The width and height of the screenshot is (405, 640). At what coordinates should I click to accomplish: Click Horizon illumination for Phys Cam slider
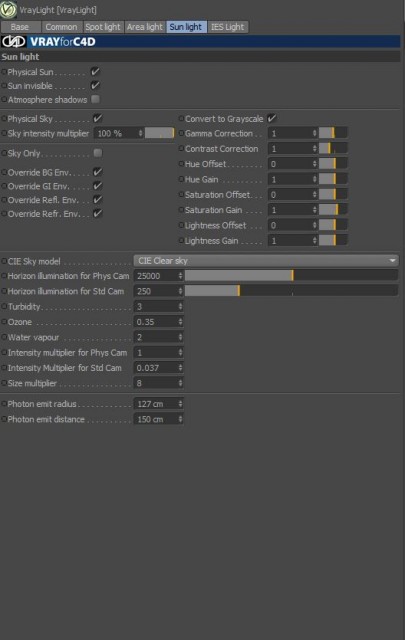(x=292, y=276)
